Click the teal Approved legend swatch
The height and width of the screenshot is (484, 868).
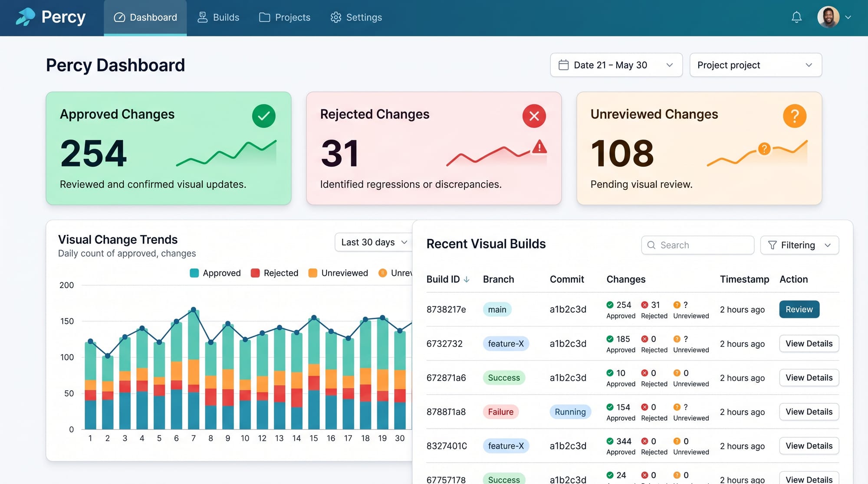[x=194, y=273]
